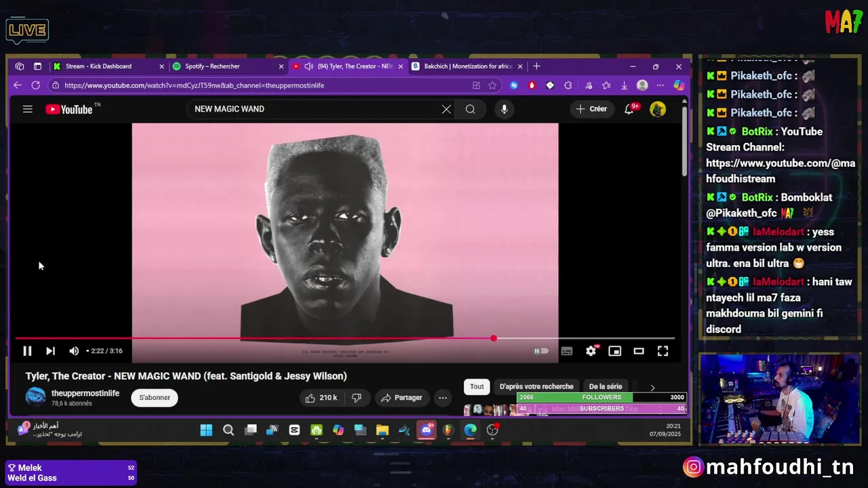Dislike the video
Image resolution: width=868 pixels, height=488 pixels.
[x=357, y=398]
